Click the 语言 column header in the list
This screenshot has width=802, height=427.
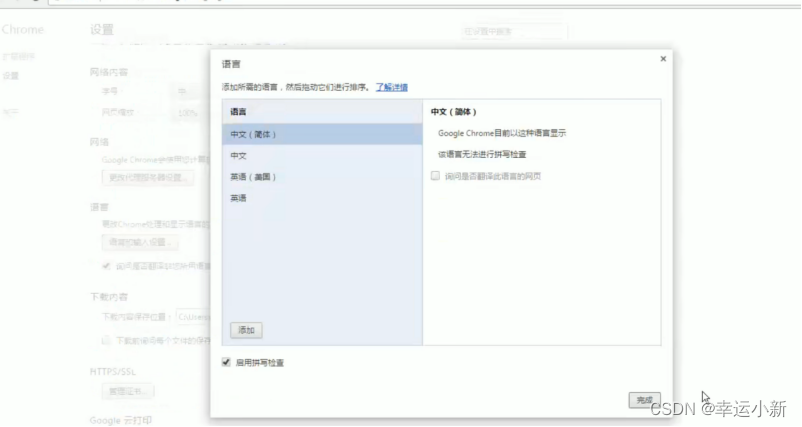point(322,112)
